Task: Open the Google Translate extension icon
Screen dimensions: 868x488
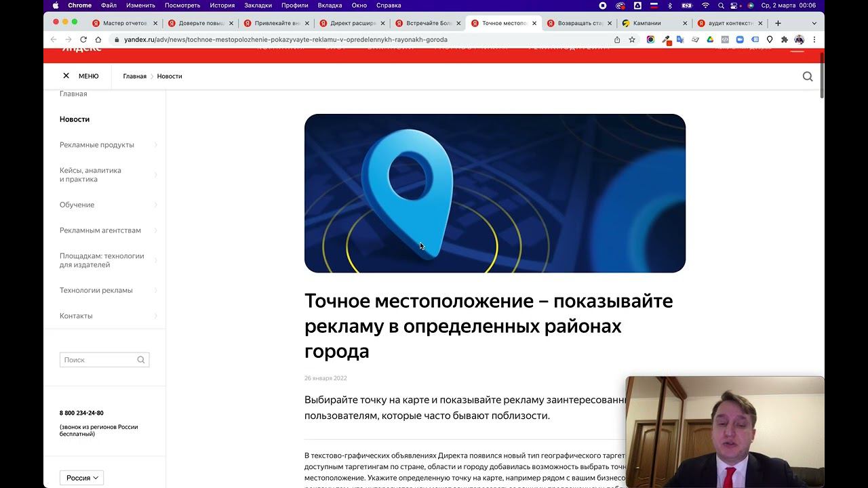Action: [x=680, y=39]
